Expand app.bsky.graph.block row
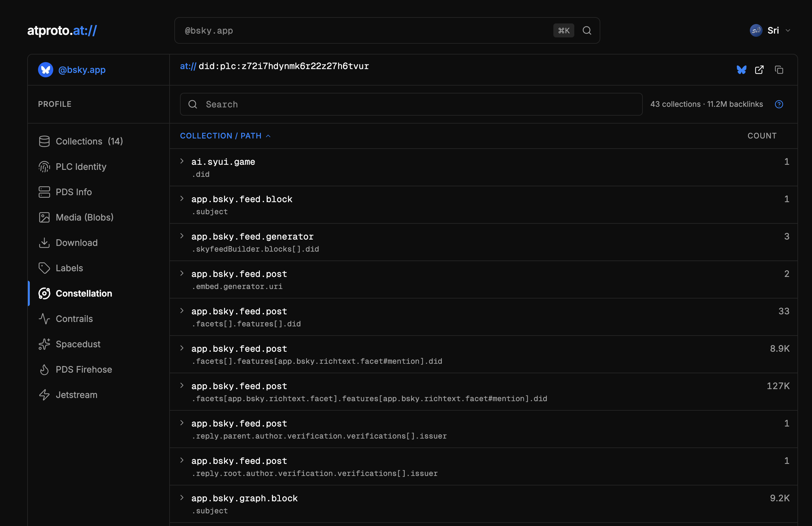Viewport: 812px width, 526px height. pyautogui.click(x=182, y=498)
